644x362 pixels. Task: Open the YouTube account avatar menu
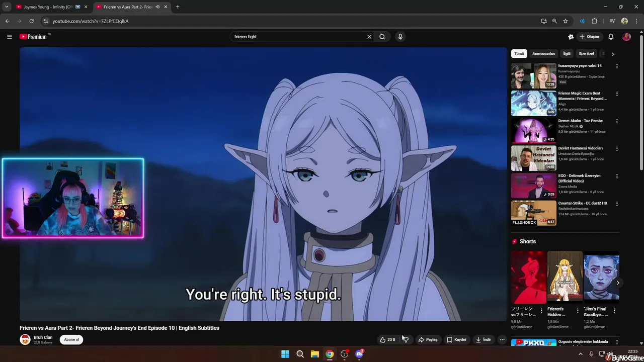click(626, 37)
